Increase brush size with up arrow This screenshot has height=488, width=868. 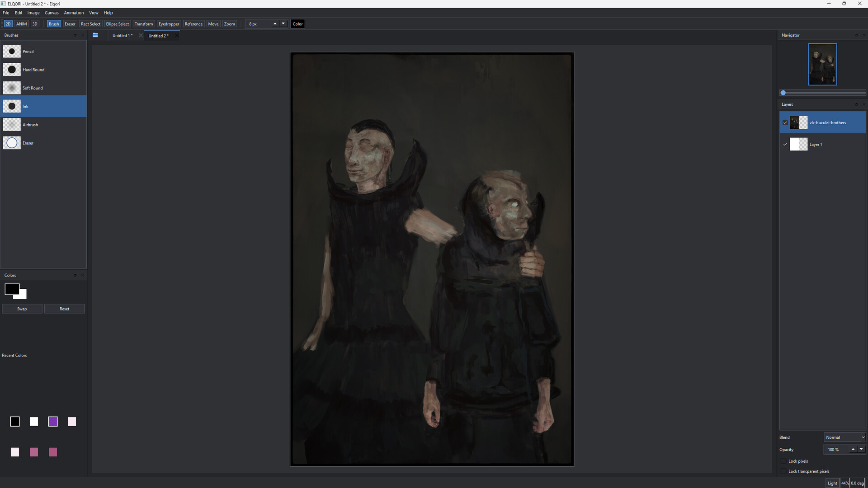point(275,23)
